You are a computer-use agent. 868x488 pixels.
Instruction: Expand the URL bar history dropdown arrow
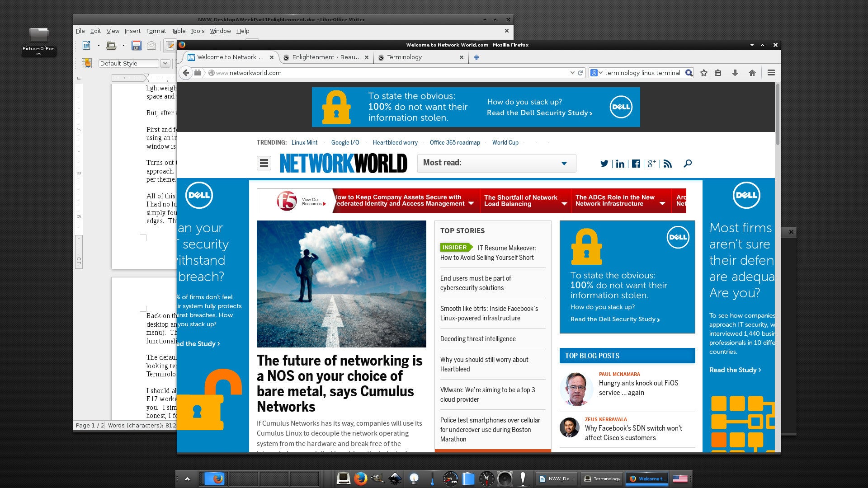pyautogui.click(x=572, y=73)
